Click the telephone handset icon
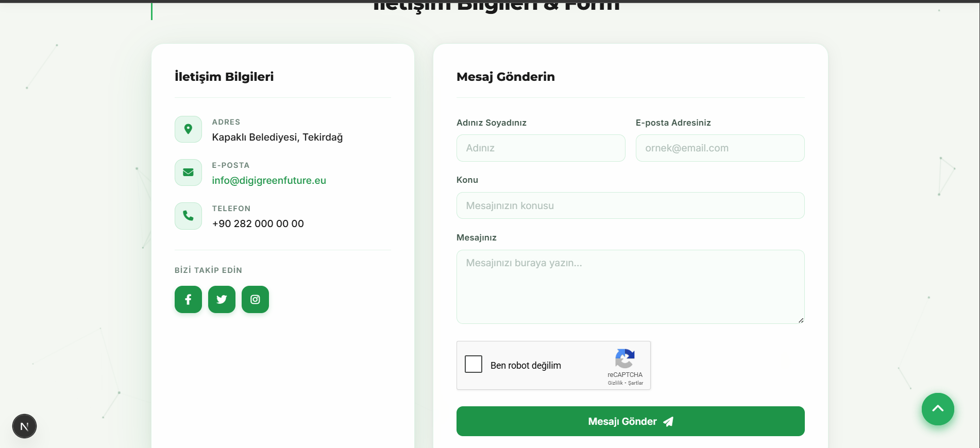 [x=188, y=216]
